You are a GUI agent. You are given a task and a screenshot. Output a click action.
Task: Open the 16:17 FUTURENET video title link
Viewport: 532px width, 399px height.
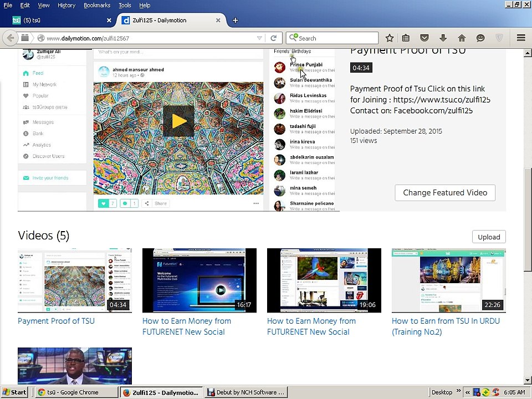click(187, 326)
